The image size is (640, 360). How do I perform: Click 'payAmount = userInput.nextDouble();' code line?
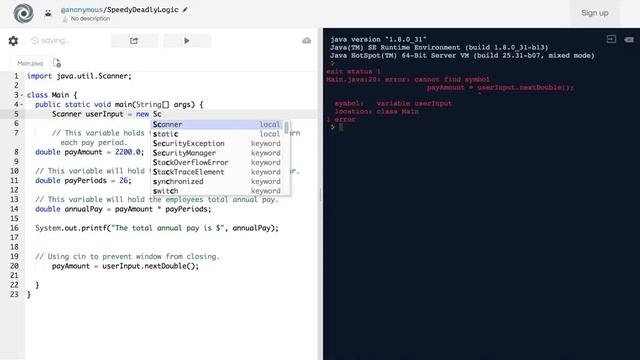click(x=125, y=266)
